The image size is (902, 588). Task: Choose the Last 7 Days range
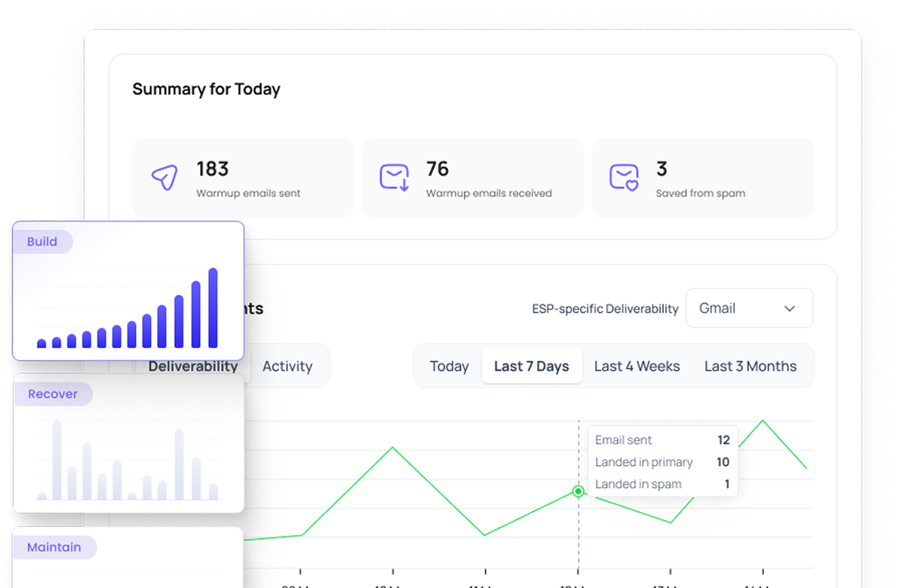coord(531,366)
